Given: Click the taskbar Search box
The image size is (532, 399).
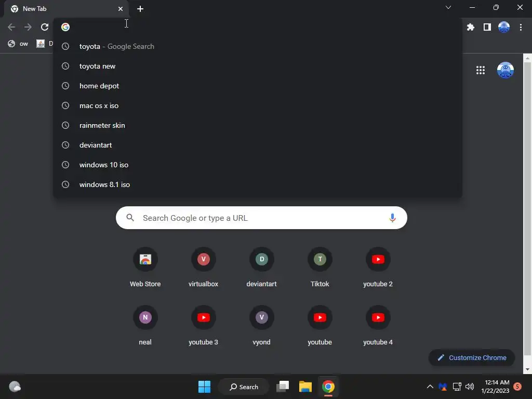Looking at the screenshot, I should click(x=244, y=387).
